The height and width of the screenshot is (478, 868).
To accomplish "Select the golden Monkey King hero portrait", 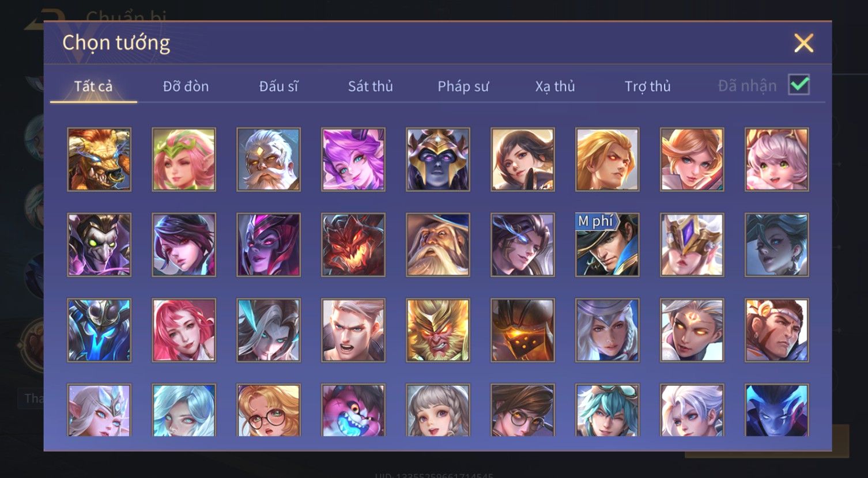I will click(x=438, y=330).
